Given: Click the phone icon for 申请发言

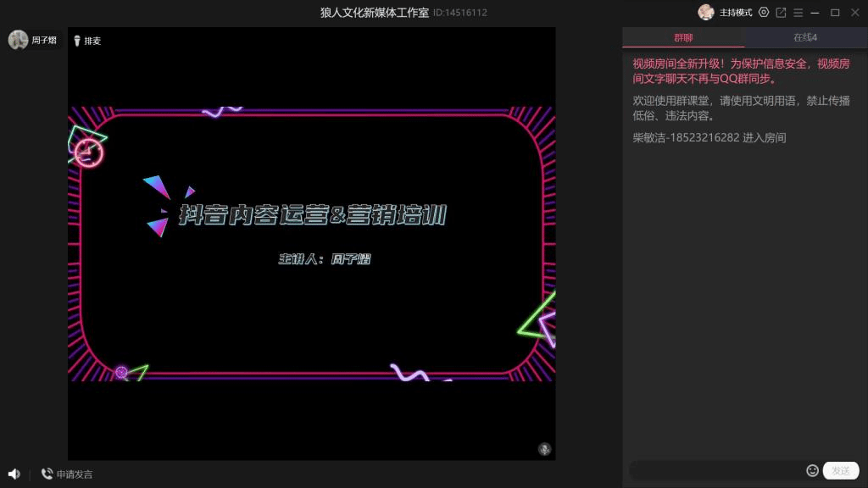Looking at the screenshot, I should pyautogui.click(x=47, y=474).
